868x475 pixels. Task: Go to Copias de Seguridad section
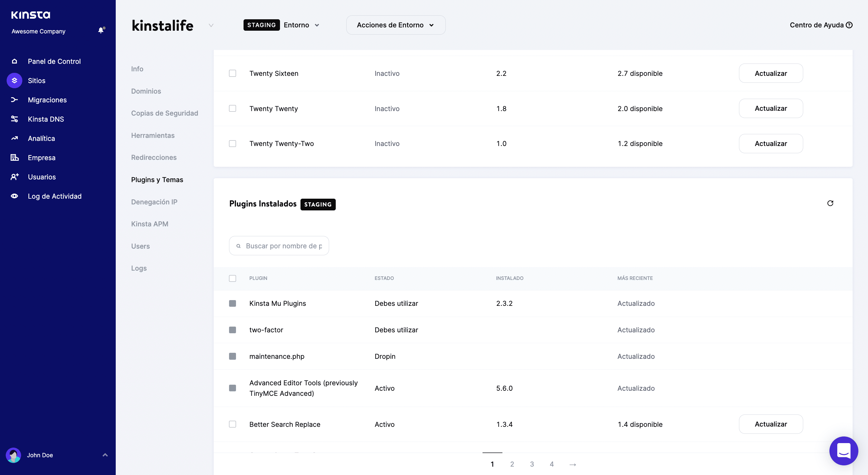click(x=165, y=113)
